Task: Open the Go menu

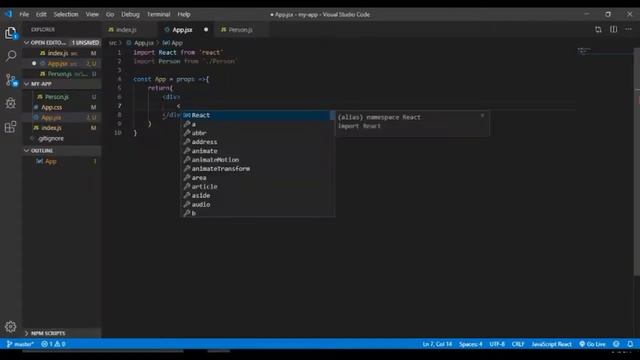Action: (x=110, y=14)
